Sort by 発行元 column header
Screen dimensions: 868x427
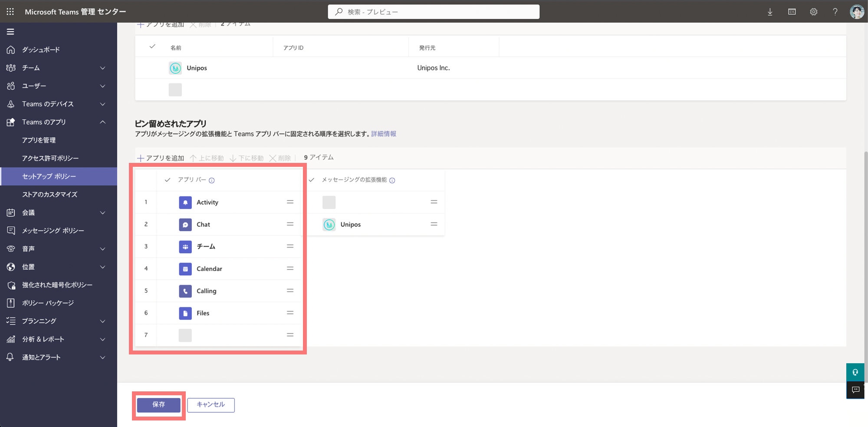pos(427,48)
